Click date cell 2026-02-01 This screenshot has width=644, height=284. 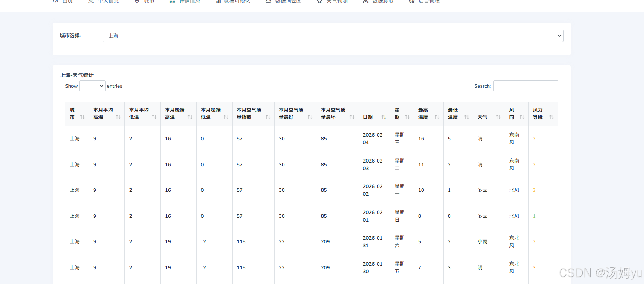pos(374,216)
